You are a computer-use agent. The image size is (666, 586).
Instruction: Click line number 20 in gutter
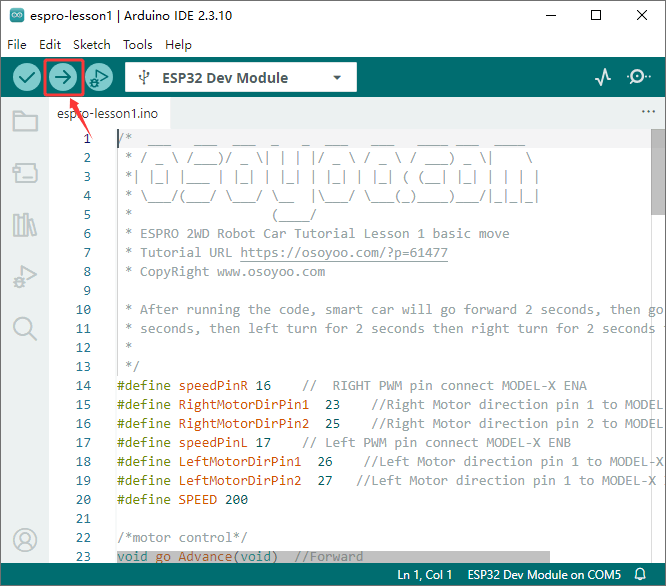83,500
